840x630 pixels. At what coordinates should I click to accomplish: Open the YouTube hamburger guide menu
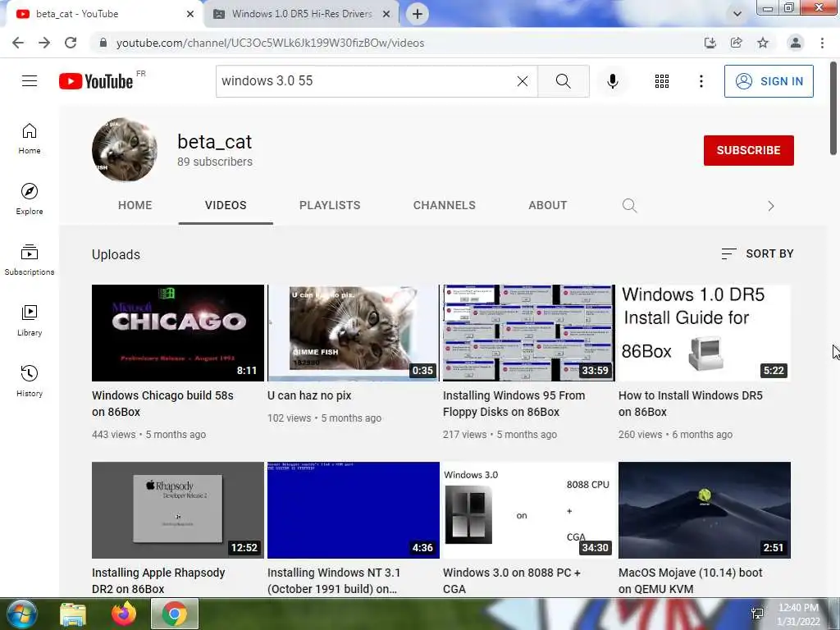(x=30, y=81)
